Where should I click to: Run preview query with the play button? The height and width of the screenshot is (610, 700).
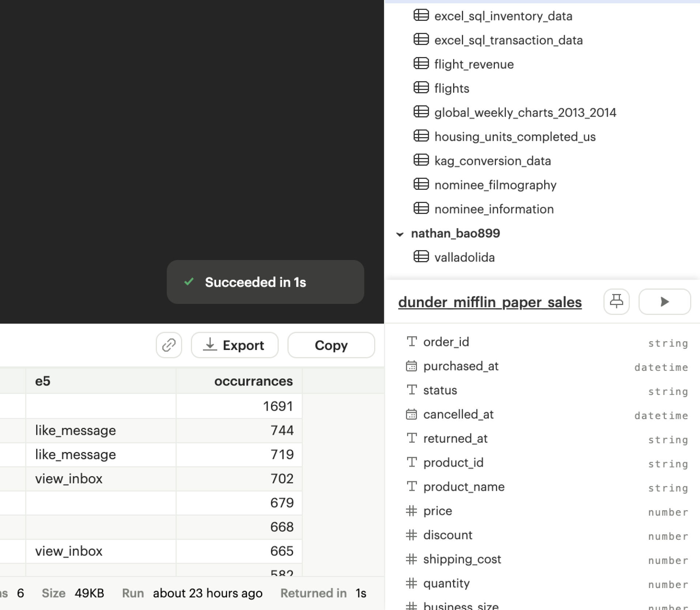665,302
